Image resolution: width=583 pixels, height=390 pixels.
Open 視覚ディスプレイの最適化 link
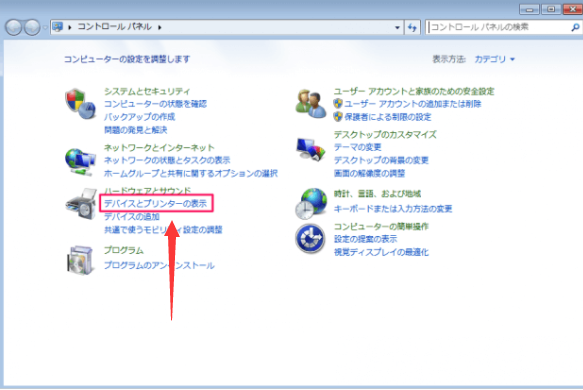[x=381, y=252]
